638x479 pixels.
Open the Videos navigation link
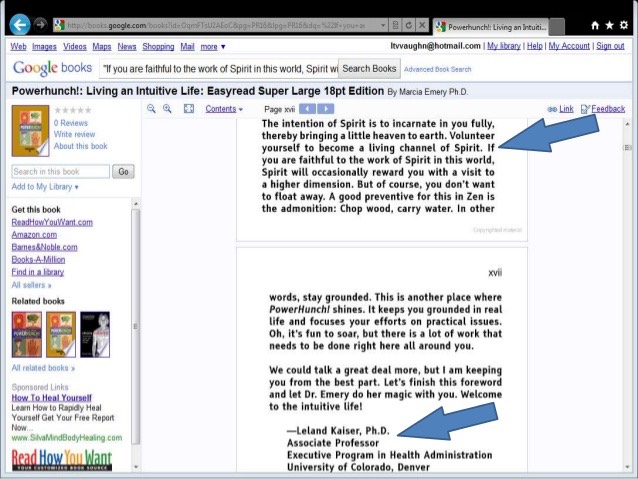point(74,47)
